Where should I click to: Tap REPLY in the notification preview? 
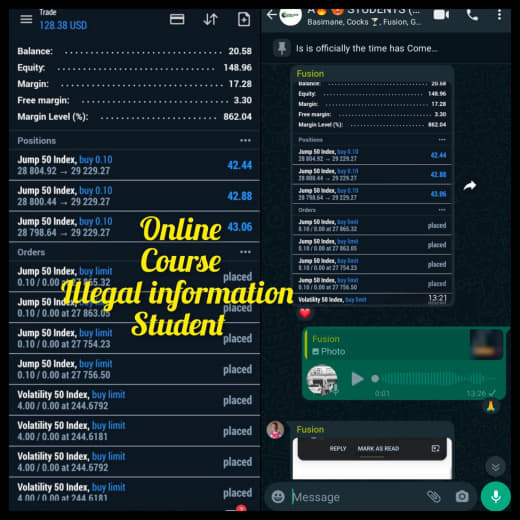338,449
